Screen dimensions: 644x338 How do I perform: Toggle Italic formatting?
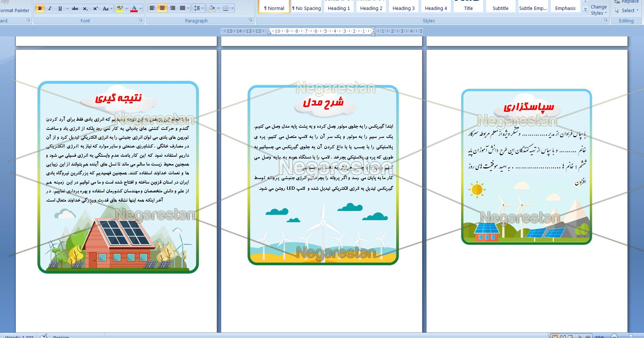pos(50,8)
